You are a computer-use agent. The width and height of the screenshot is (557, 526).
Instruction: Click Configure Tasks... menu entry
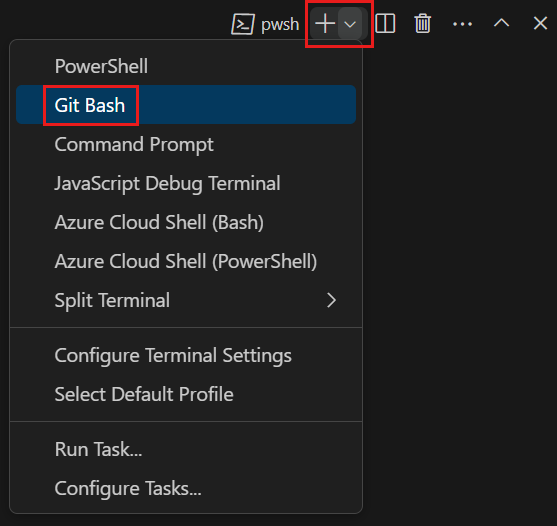tap(186, 488)
